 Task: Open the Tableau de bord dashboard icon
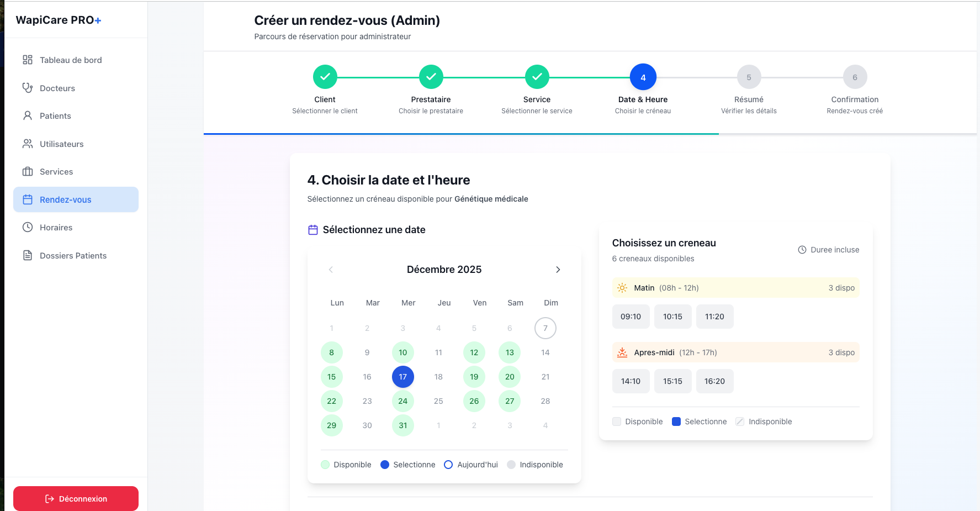(x=28, y=60)
